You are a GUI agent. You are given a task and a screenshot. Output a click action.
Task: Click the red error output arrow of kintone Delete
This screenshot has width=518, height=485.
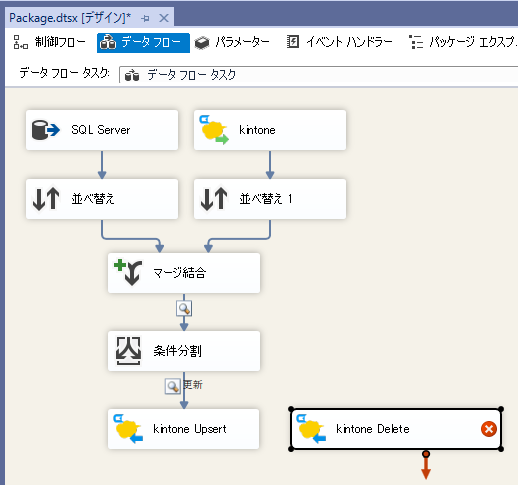pyautogui.click(x=426, y=466)
